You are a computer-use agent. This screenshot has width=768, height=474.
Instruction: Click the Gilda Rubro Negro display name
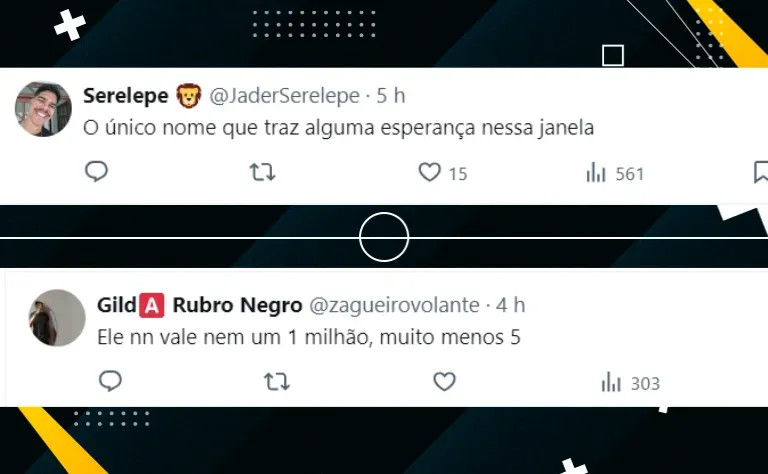click(x=199, y=305)
